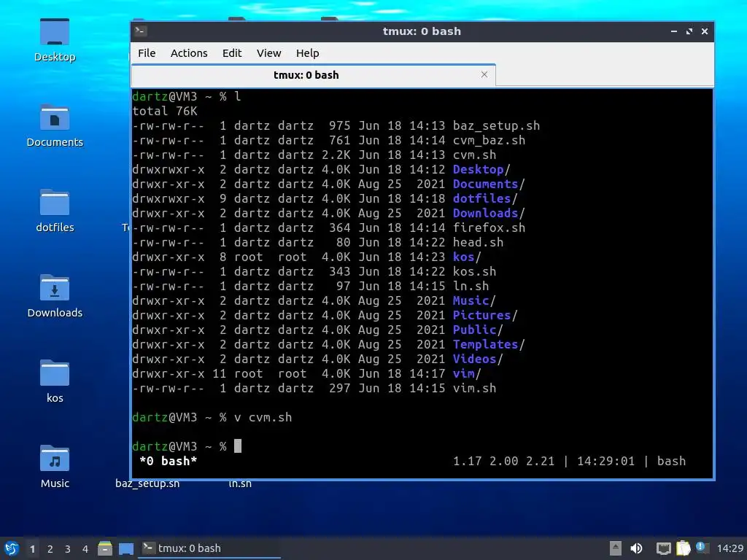Click the kos/ directory entry in terminal
The width and height of the screenshot is (747, 560).
pyautogui.click(x=467, y=257)
